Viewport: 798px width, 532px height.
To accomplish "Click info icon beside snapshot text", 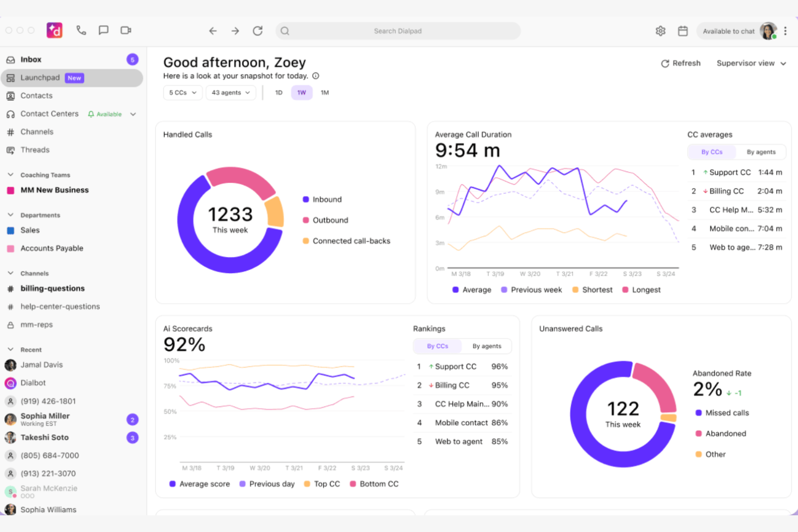I will pyautogui.click(x=316, y=76).
